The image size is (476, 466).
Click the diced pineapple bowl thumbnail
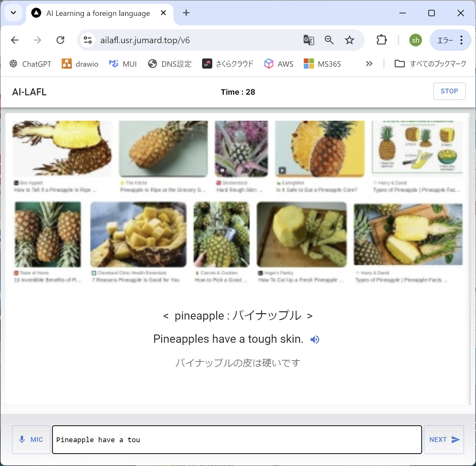coord(138,234)
